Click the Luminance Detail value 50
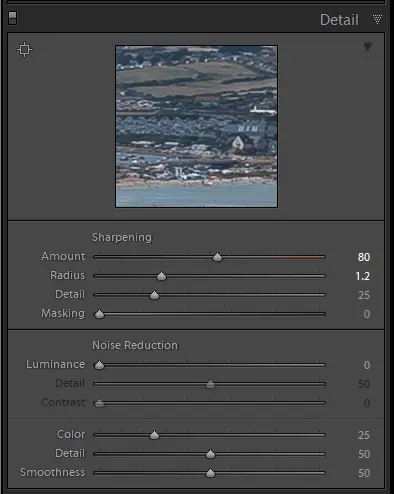The image size is (394, 494). coord(364,384)
